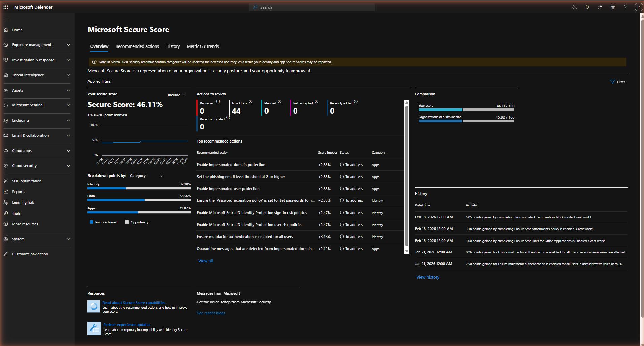The width and height of the screenshot is (644, 346).
Task: Open the Filter funnel button
Action: pyautogui.click(x=618, y=82)
